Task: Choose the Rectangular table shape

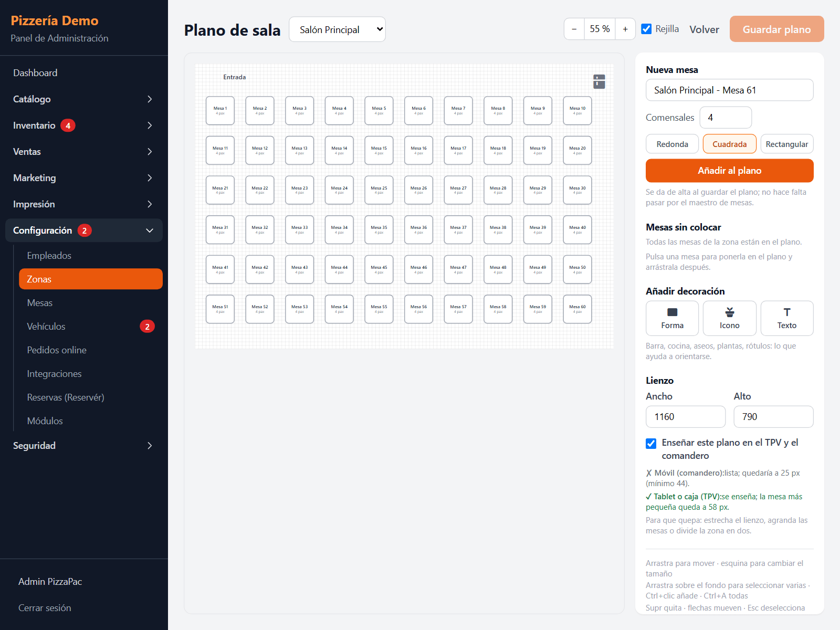Action: coord(787,144)
